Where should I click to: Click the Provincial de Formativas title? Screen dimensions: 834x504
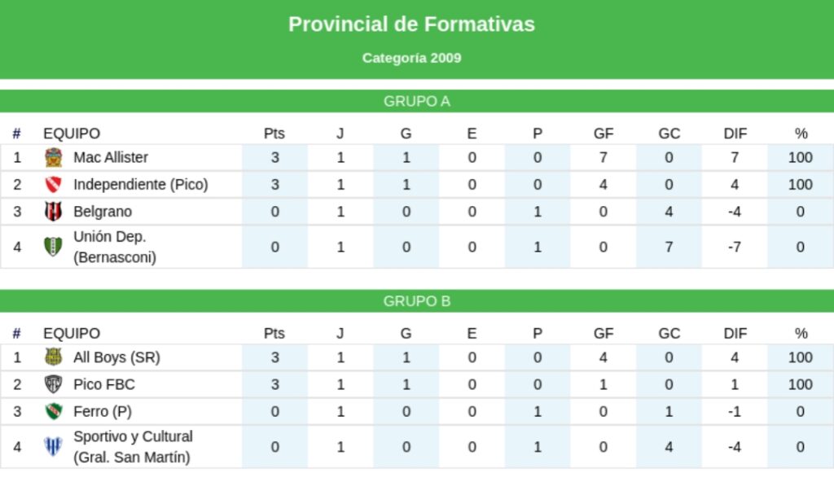coord(411,24)
